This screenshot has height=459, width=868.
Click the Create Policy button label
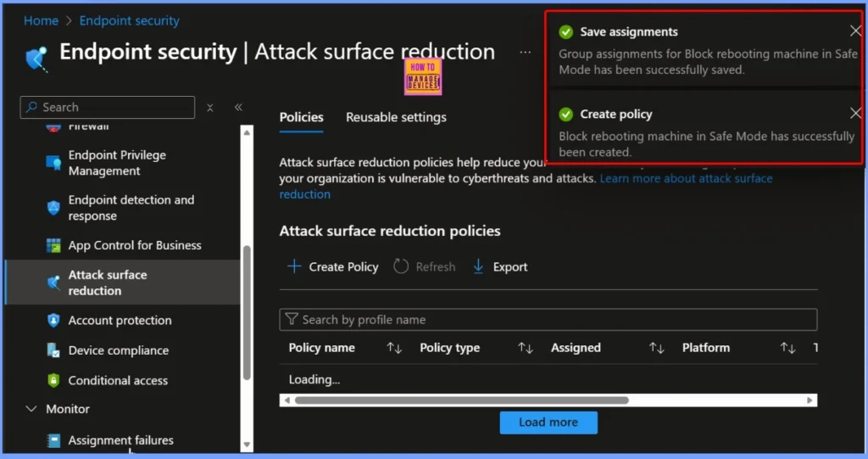click(344, 266)
